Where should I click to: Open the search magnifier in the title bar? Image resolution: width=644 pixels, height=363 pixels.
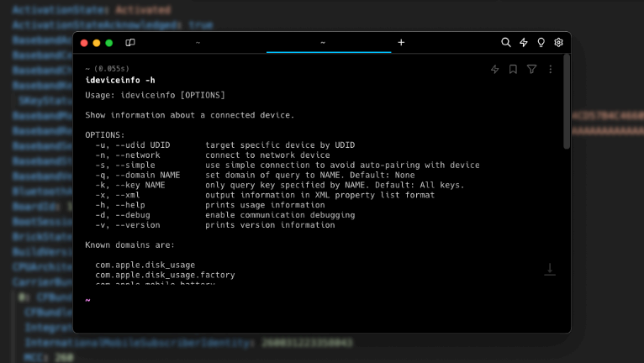click(505, 42)
